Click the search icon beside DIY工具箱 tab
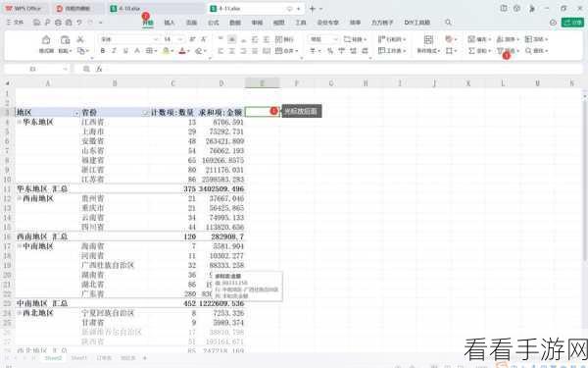This screenshot has height=368, width=588. point(448,23)
